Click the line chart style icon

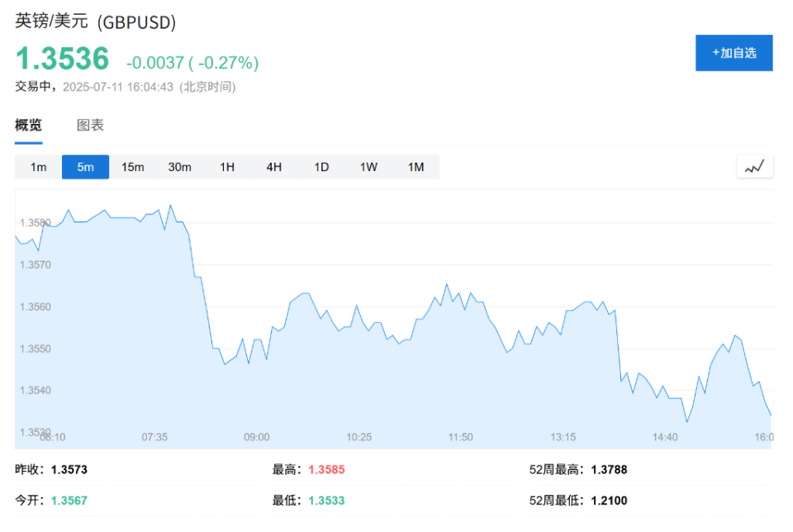click(x=754, y=166)
